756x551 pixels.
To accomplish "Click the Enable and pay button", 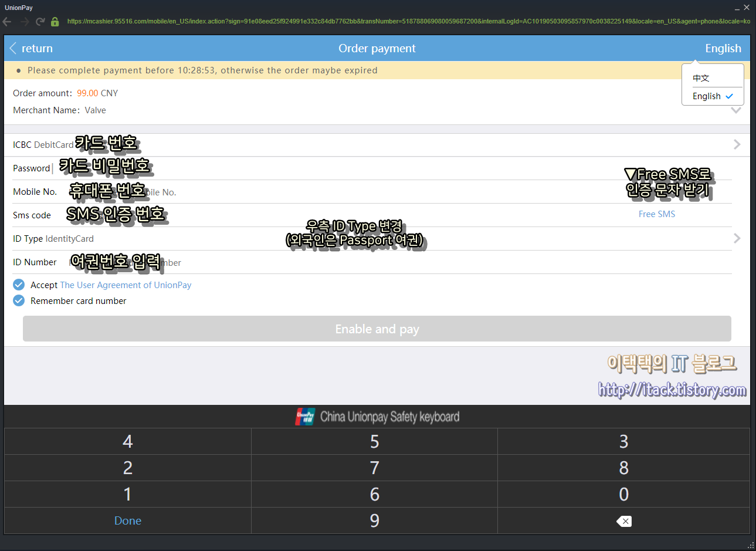I will pyautogui.click(x=377, y=329).
